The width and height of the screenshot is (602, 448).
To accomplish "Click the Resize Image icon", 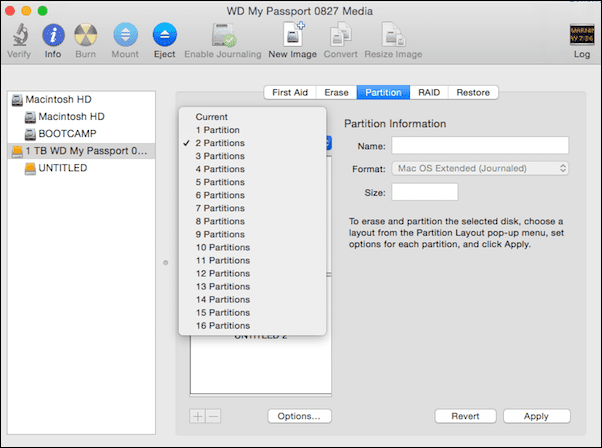I will point(393,34).
